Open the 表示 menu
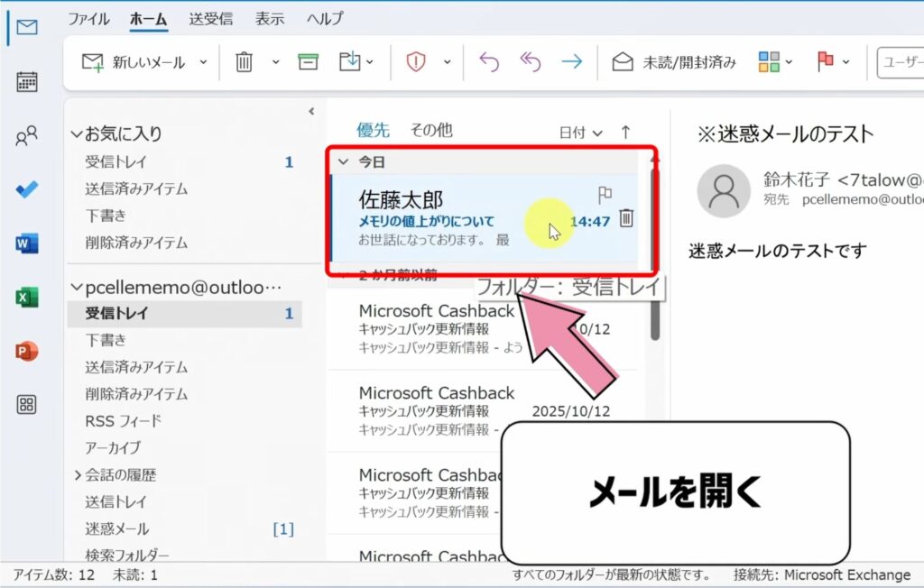The image size is (924, 588). [x=268, y=17]
